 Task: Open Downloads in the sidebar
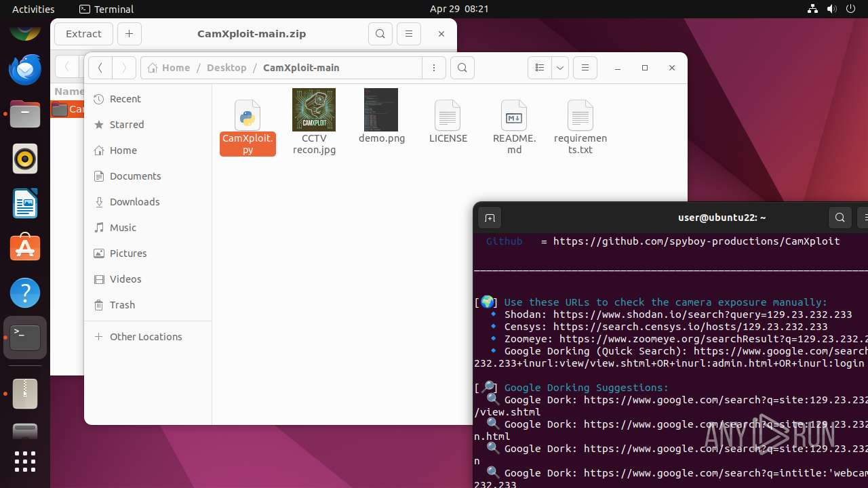click(x=148, y=202)
